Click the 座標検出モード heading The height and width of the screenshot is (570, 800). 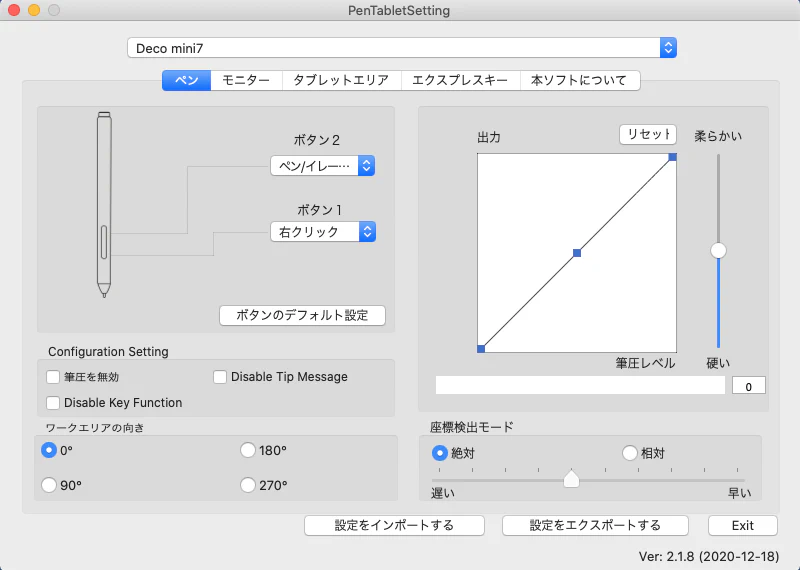(x=471, y=427)
